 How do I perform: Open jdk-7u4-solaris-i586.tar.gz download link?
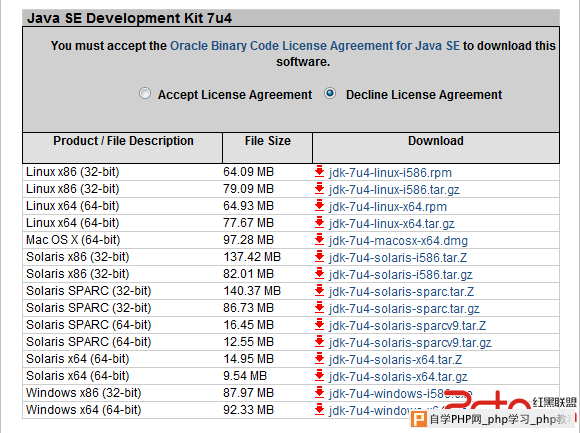point(401,275)
